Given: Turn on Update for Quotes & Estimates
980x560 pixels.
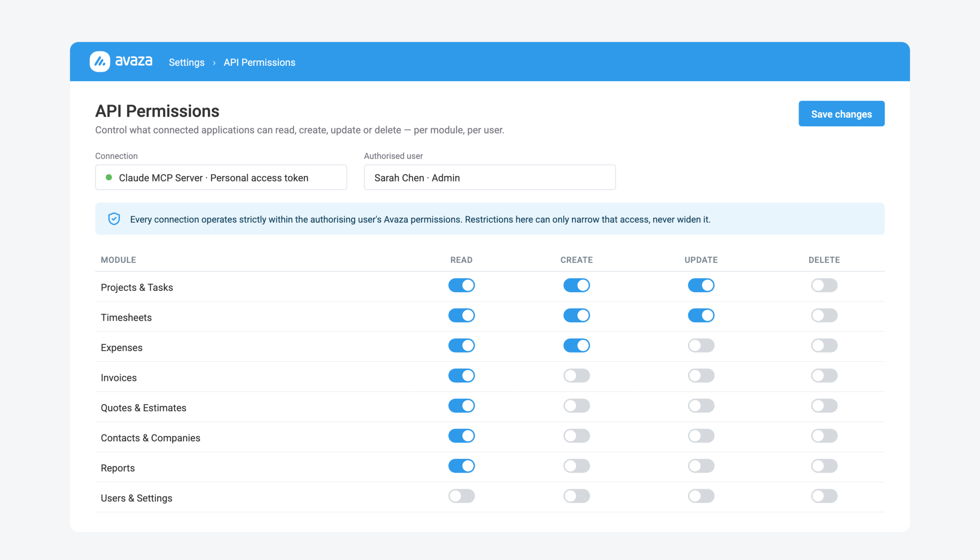Looking at the screenshot, I should [701, 406].
